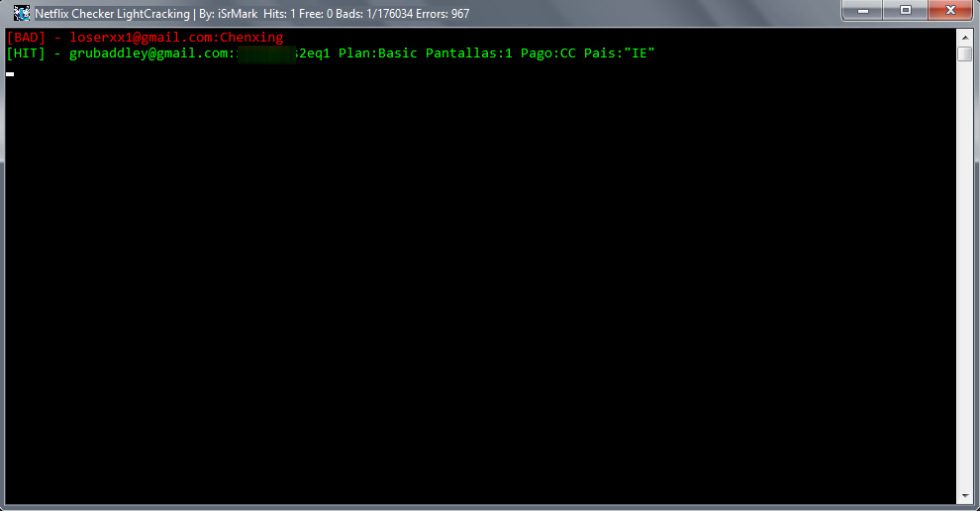
Task: Maximize the console window
Action: 905,11
